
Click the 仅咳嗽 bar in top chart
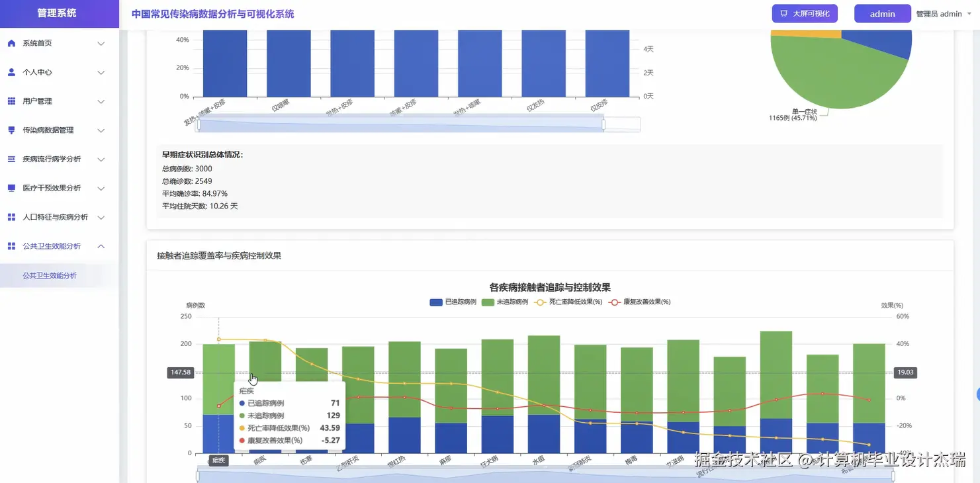click(289, 63)
